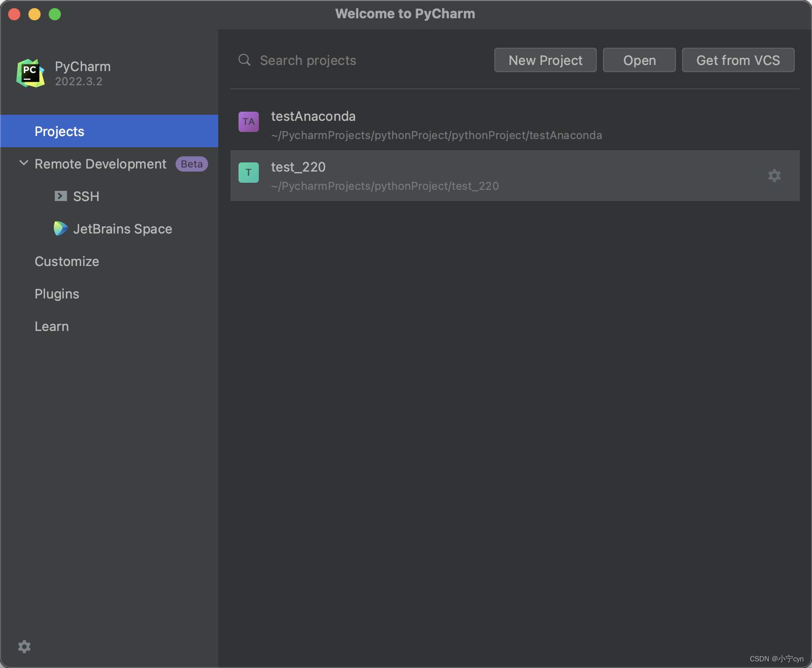Click the testAnaconda project path
The image size is (812, 668).
436,136
